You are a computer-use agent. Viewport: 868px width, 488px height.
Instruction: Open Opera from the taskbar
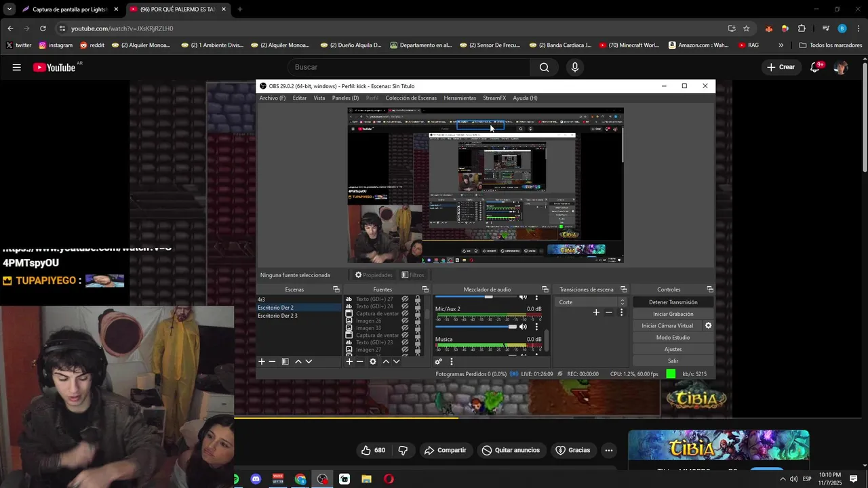click(389, 479)
